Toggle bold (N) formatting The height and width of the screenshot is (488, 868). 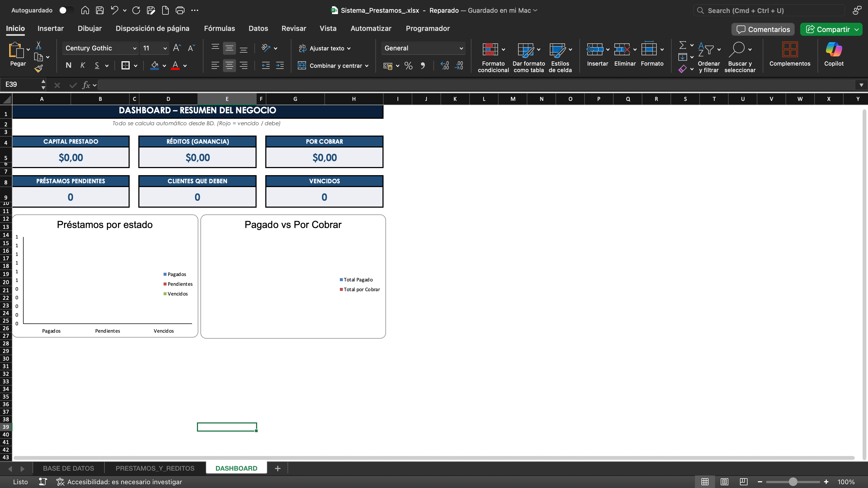click(x=68, y=66)
